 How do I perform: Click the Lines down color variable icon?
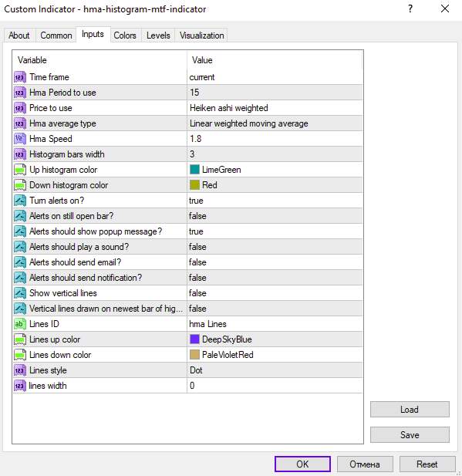[x=20, y=355]
